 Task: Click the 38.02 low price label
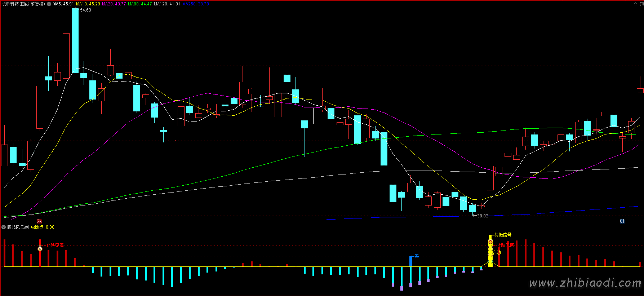click(483, 216)
